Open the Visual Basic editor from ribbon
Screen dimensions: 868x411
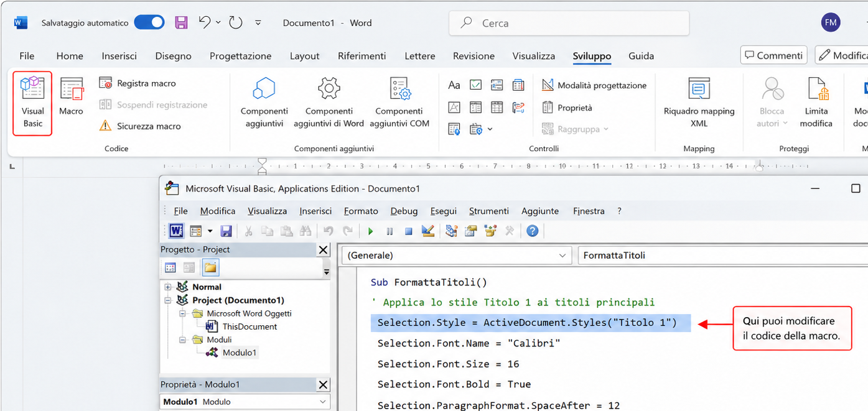point(32,103)
